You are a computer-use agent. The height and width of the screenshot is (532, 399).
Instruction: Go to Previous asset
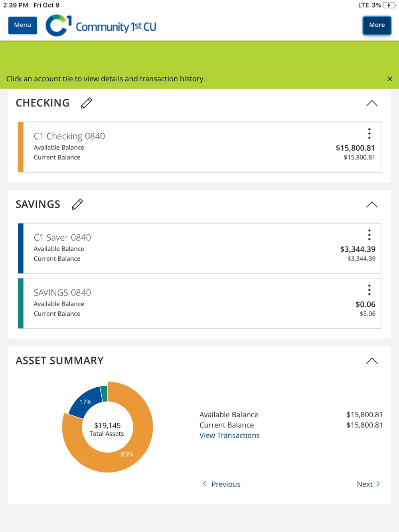coord(221,484)
